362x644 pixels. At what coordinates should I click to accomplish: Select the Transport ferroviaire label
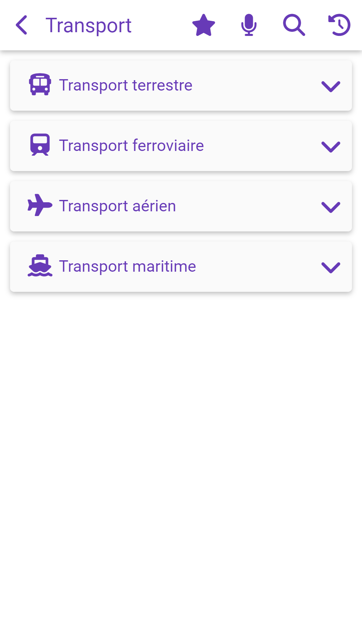click(131, 146)
